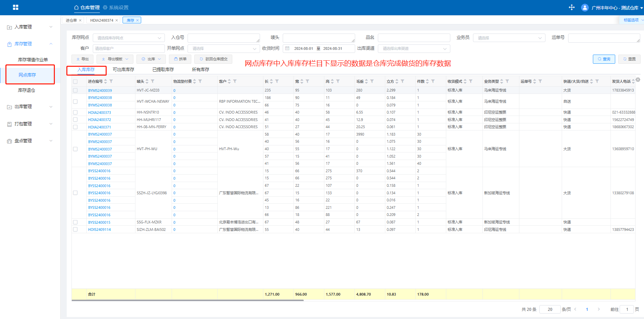
Task: Click filter icon on 进仓编号 column
Action: click(111, 81)
